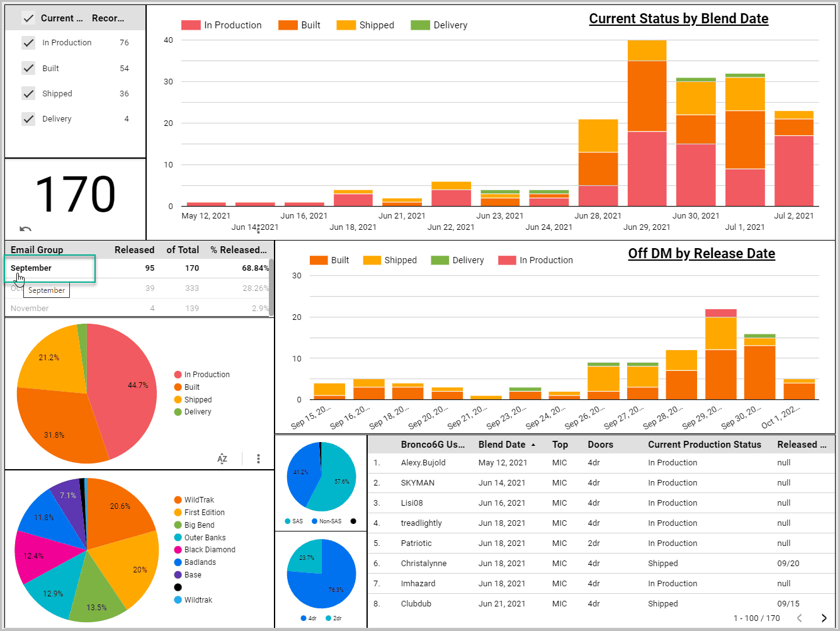Toggle the Built status checkbox
The width and height of the screenshot is (840, 631).
[28, 68]
